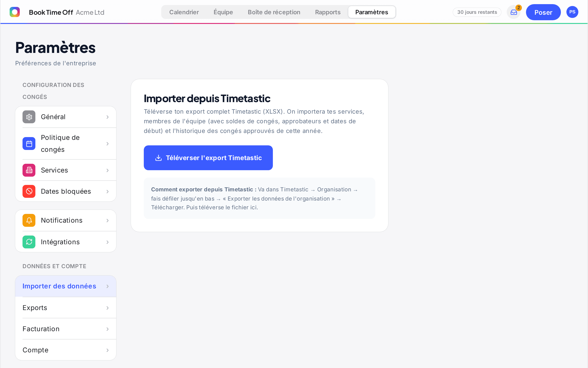This screenshot has width=588, height=368.
Task: Expand the Général chevron
Action: click(107, 117)
